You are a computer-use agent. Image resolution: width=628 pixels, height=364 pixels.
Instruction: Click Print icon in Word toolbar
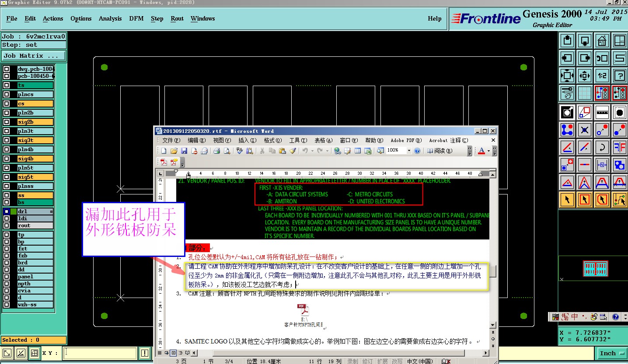point(216,151)
